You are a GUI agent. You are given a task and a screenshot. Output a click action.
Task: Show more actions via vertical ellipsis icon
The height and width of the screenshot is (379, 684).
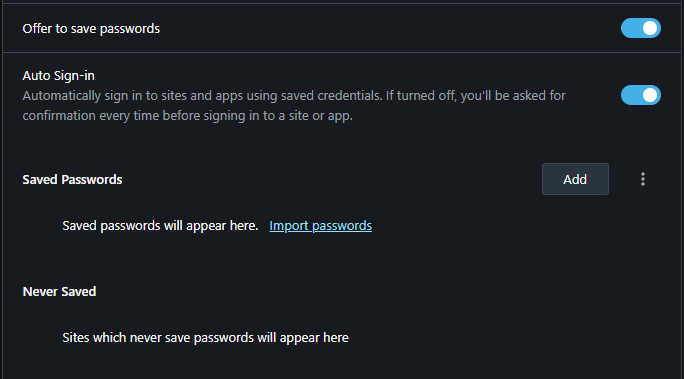(643, 179)
